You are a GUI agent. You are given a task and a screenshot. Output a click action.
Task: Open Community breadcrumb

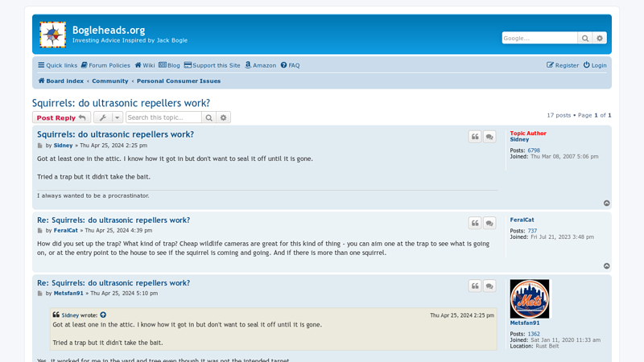[110, 81]
